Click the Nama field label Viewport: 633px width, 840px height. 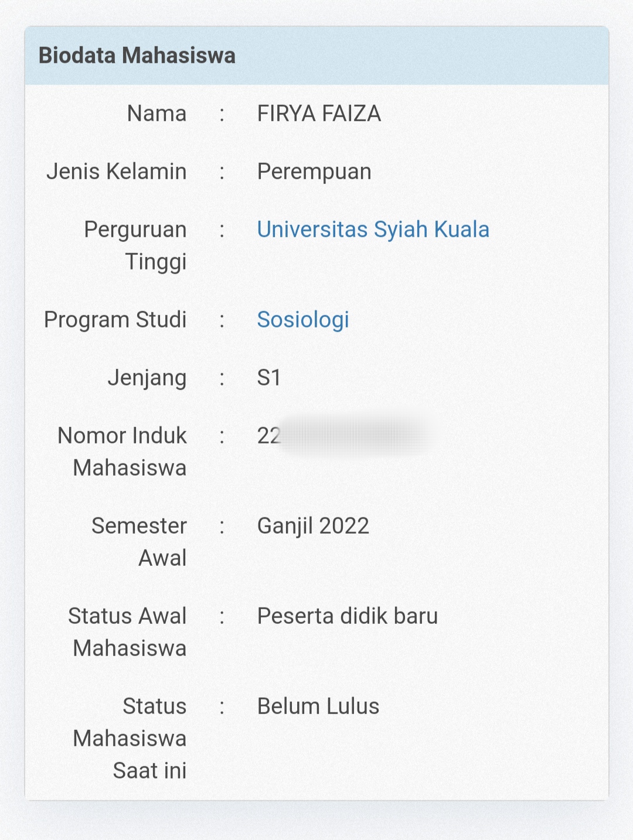156,114
